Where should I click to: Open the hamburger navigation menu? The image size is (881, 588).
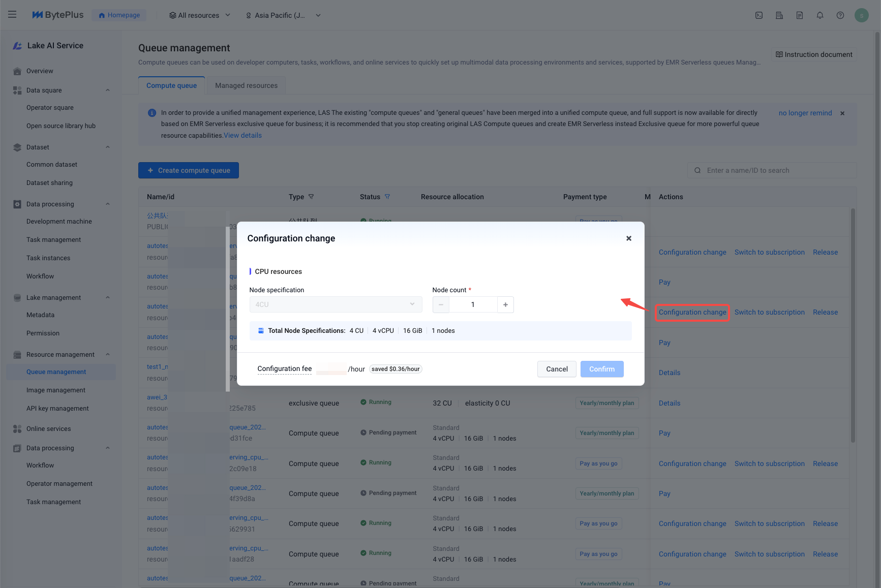point(12,15)
